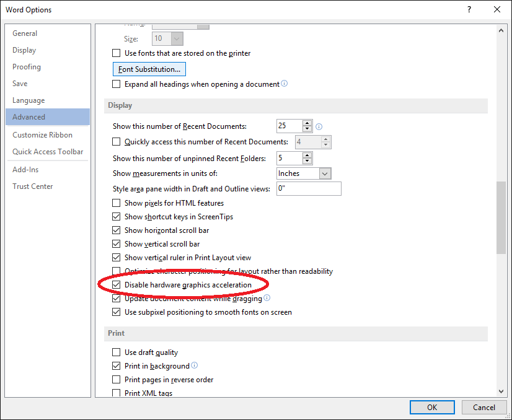The height and width of the screenshot is (420, 512).
Task: Increase unpinned Recent Folders with up arrow
Action: (307, 155)
